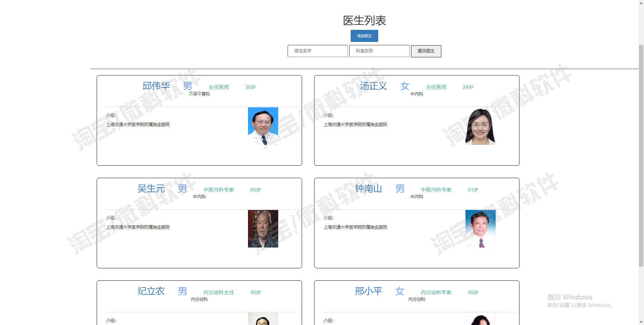The width and height of the screenshot is (644, 325).
Task: Open doctor 钟南山 name link
Action: click(368, 188)
